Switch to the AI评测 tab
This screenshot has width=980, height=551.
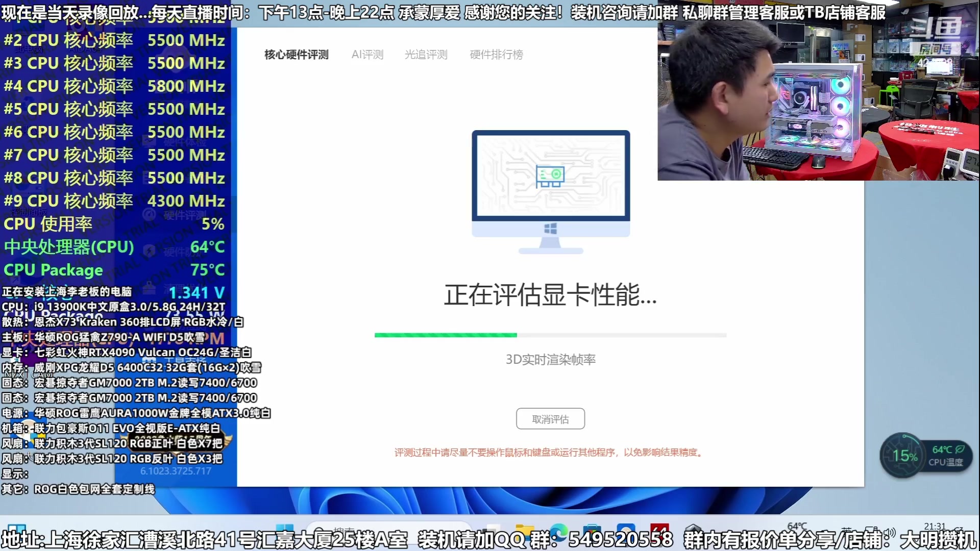coord(367,55)
